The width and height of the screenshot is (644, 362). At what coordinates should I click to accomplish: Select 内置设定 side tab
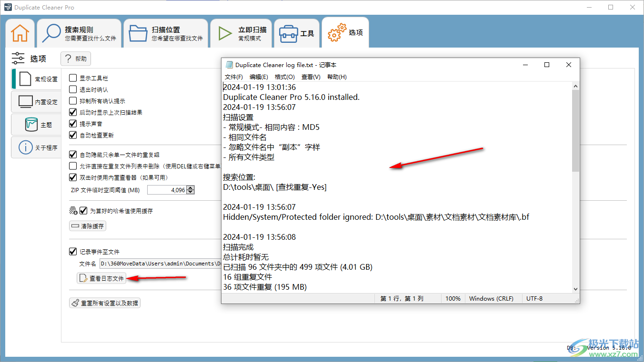tap(37, 102)
